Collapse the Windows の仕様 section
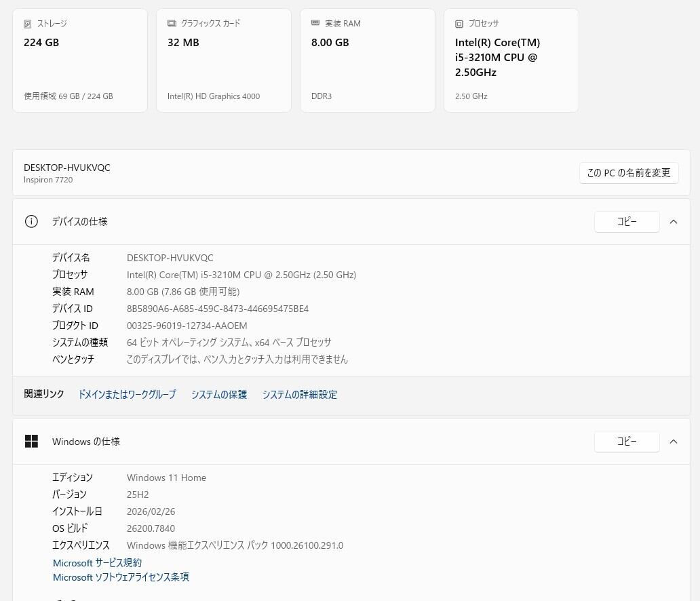 pyautogui.click(x=674, y=442)
